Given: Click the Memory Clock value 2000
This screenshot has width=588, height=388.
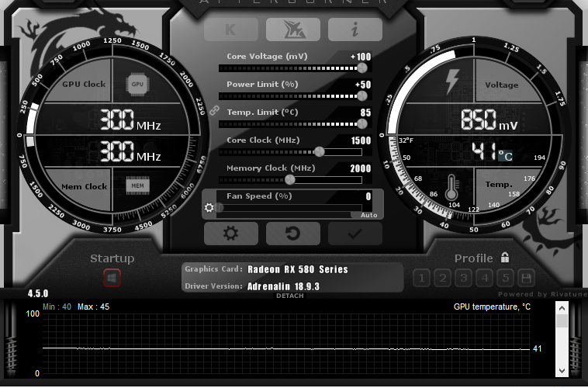Looking at the screenshot, I should pos(361,168).
